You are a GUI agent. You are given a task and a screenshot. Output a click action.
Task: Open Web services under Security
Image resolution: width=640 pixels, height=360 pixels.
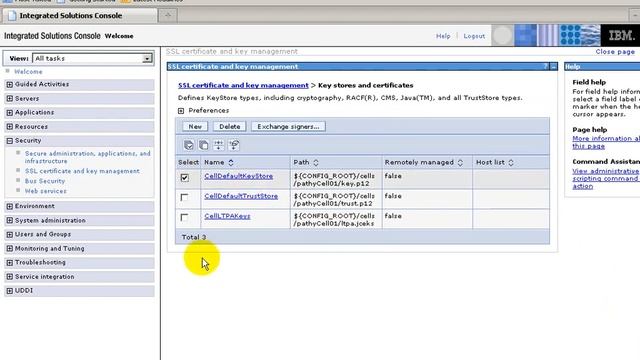(x=45, y=191)
